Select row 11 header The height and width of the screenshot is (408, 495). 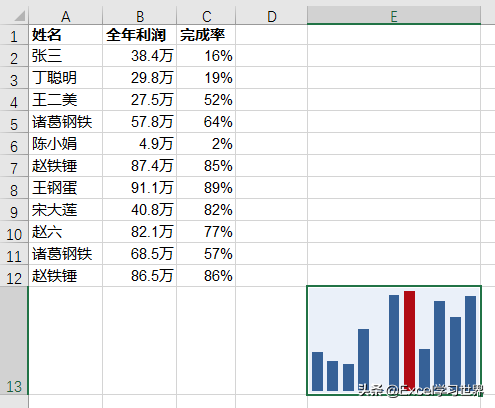pos(14,254)
